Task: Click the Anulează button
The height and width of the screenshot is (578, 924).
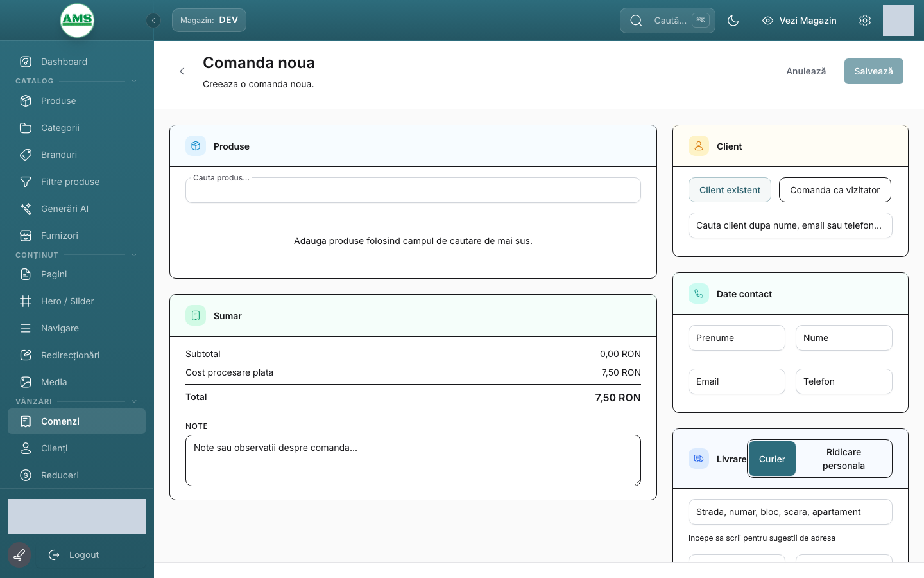Action: pos(806,71)
